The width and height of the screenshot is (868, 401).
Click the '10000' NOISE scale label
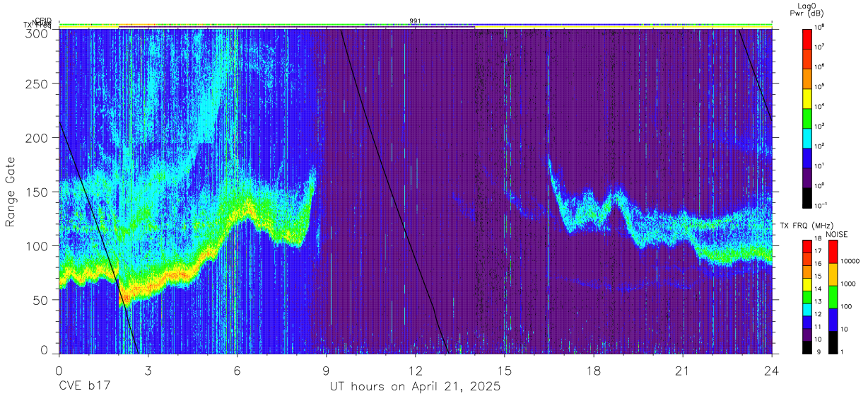[x=850, y=261]
